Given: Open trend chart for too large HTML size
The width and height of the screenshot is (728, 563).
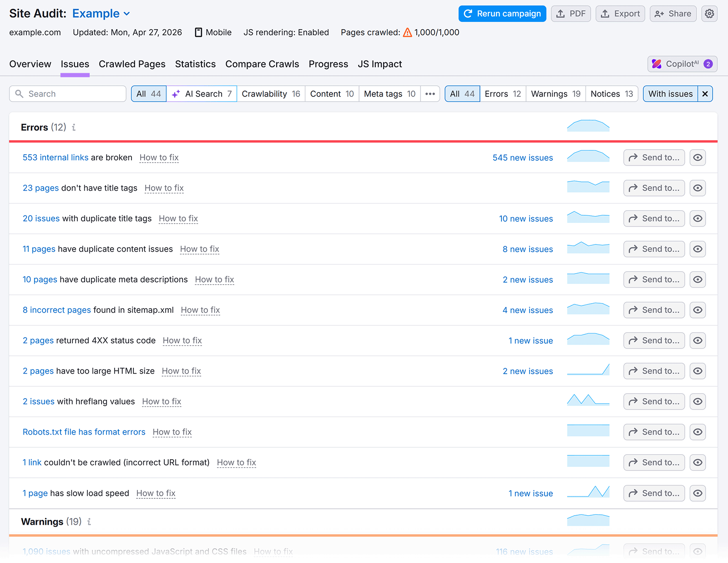Looking at the screenshot, I should pyautogui.click(x=588, y=370).
